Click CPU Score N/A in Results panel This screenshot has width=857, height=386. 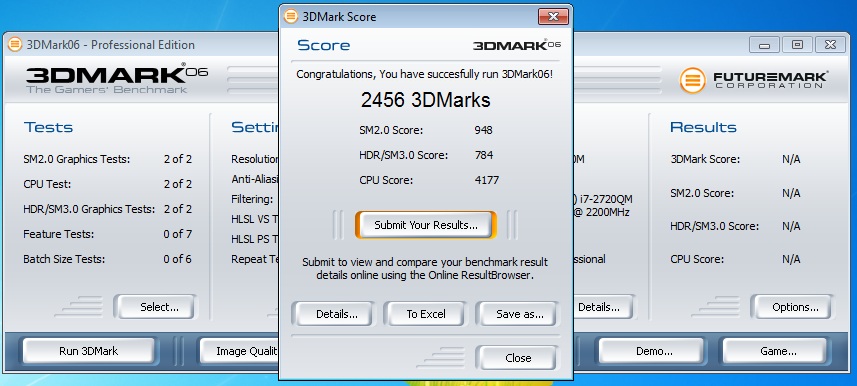coord(791,259)
